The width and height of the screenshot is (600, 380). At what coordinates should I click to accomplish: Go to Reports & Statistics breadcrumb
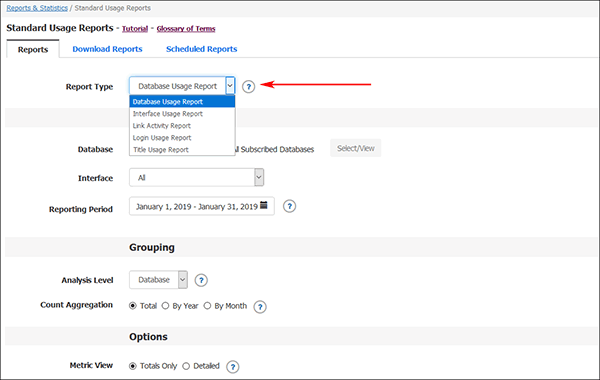tap(37, 8)
